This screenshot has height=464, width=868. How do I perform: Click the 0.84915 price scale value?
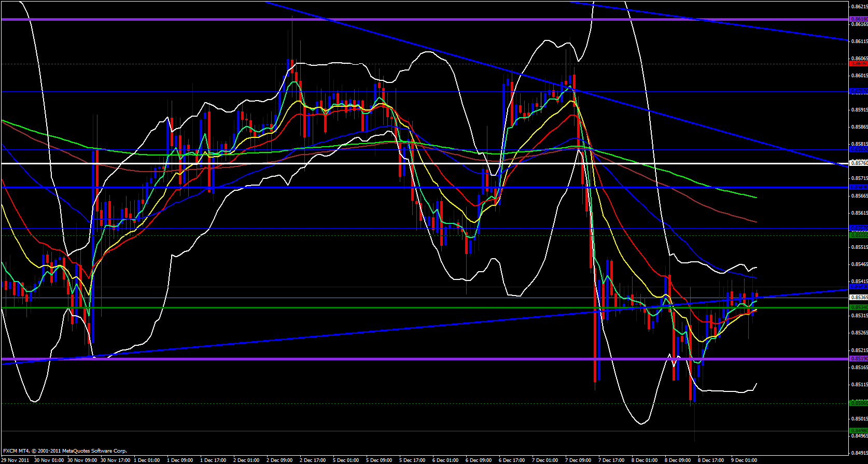(859, 452)
